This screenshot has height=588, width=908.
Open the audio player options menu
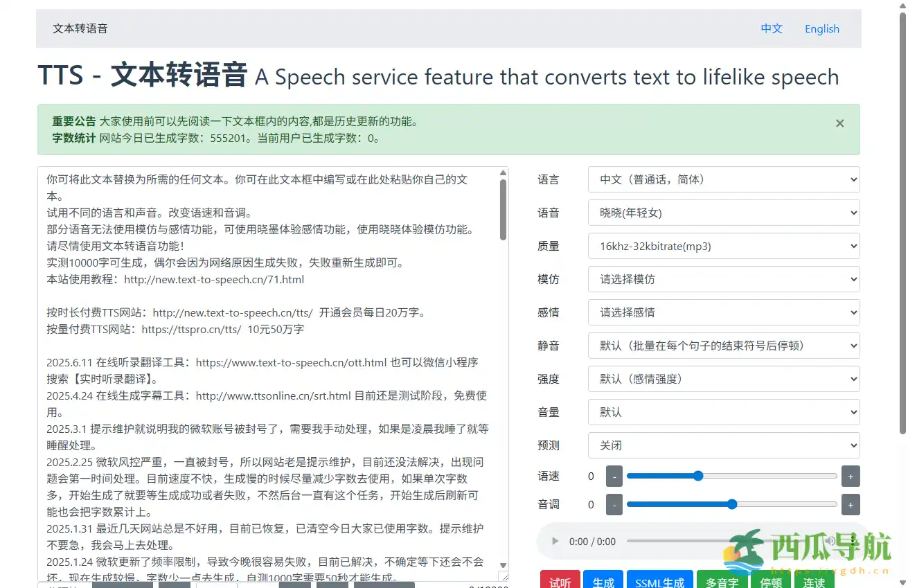click(x=853, y=542)
